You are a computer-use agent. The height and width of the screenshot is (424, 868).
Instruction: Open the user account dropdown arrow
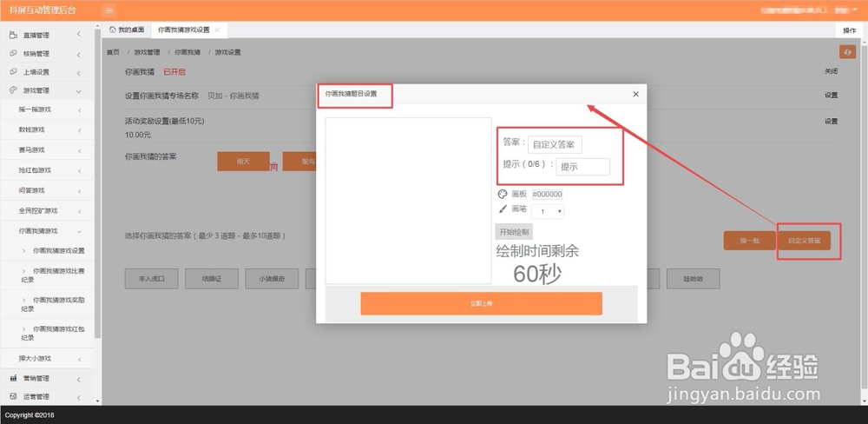[855, 10]
